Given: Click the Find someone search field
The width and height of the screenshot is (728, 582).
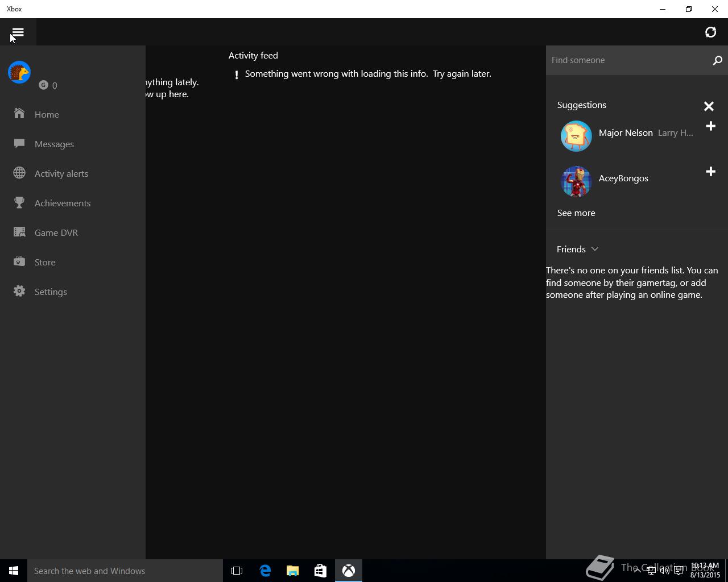Looking at the screenshot, I should 627,60.
